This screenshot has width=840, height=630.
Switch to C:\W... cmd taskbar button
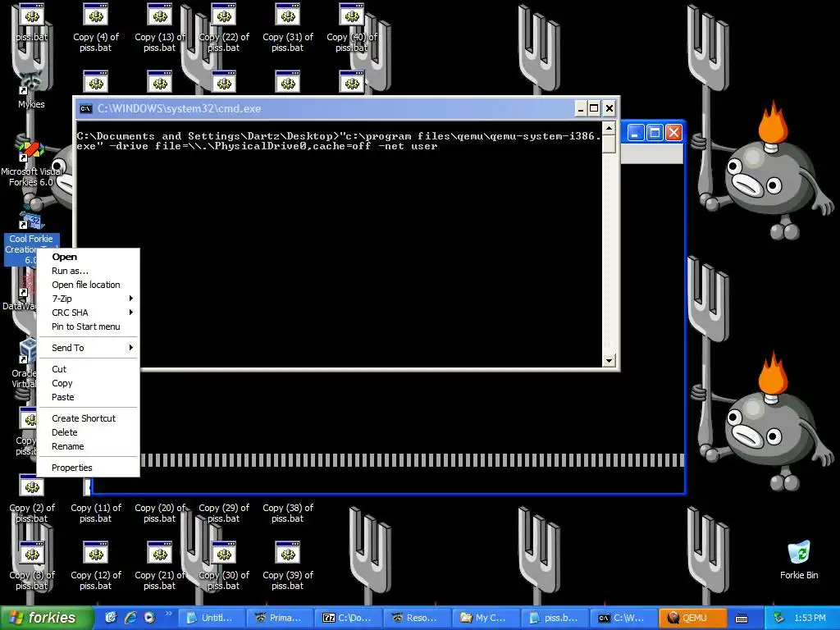623,618
